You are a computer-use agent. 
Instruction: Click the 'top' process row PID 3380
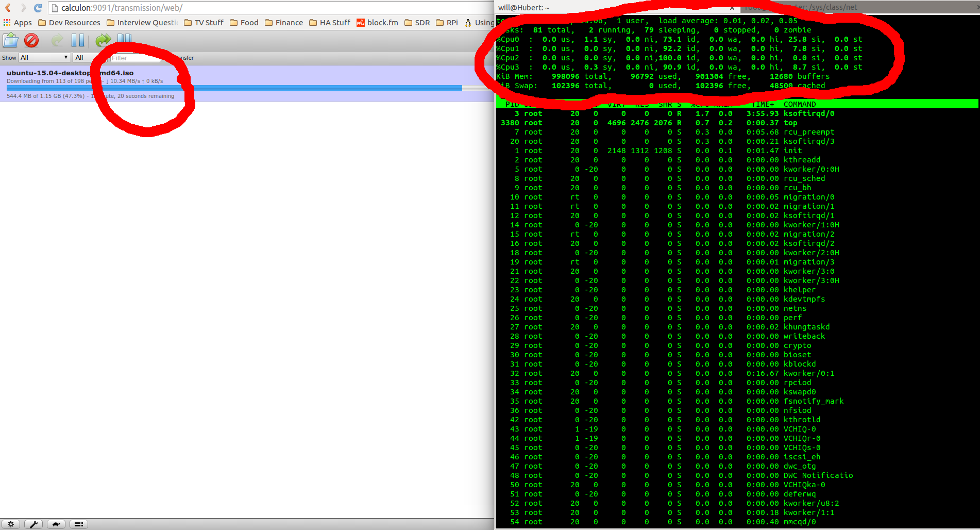737,123
